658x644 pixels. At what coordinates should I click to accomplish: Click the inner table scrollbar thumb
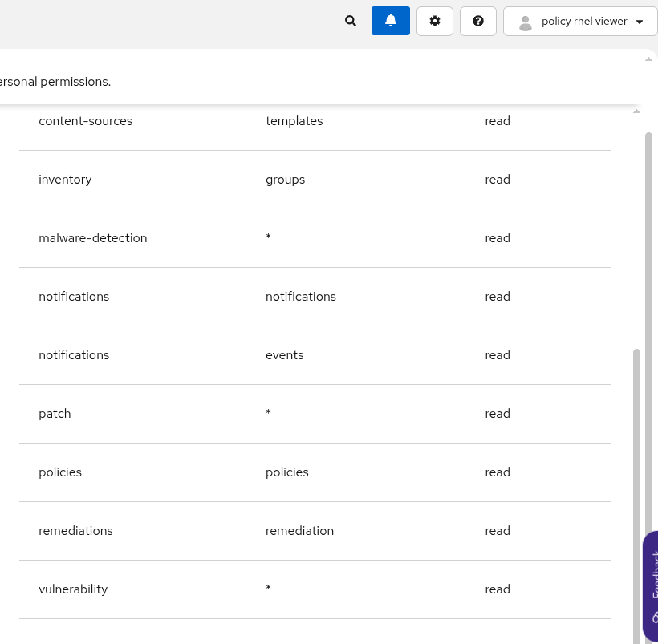pyautogui.click(x=637, y=481)
